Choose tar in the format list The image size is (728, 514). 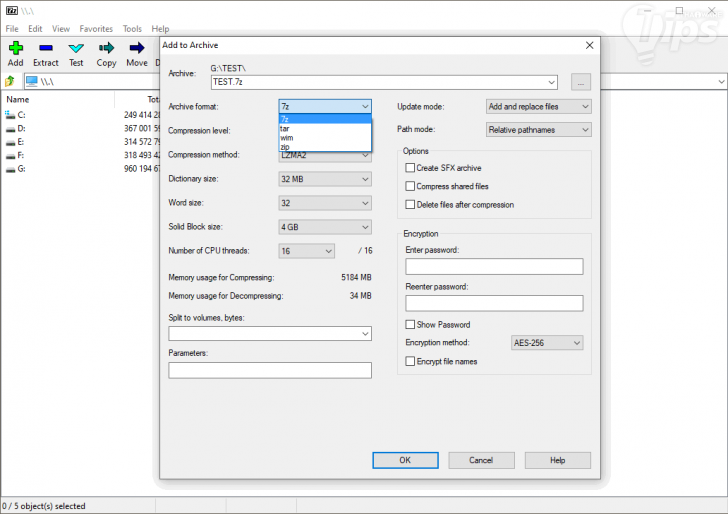(x=325, y=129)
